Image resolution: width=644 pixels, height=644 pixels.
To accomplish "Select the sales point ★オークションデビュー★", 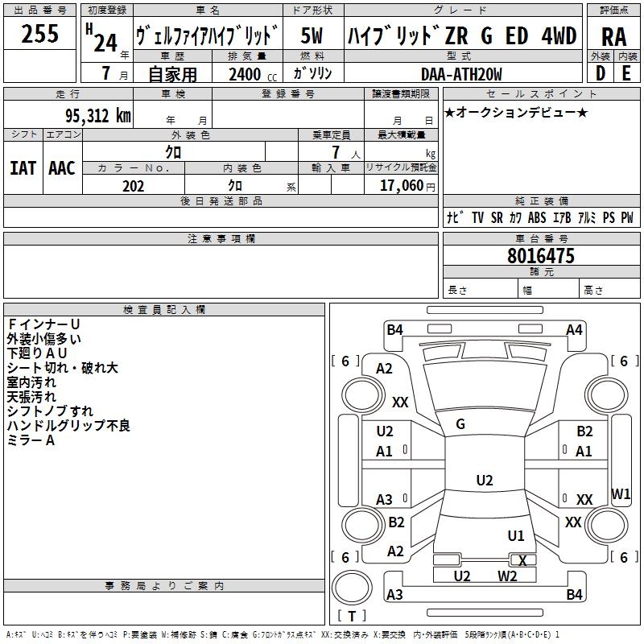I will 516,113.
